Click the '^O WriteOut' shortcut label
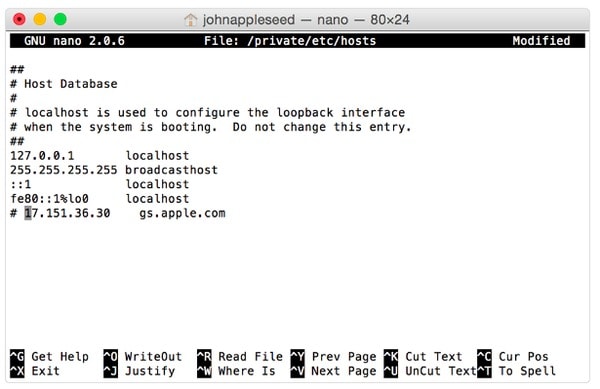This screenshot has height=389, width=600. (x=143, y=356)
